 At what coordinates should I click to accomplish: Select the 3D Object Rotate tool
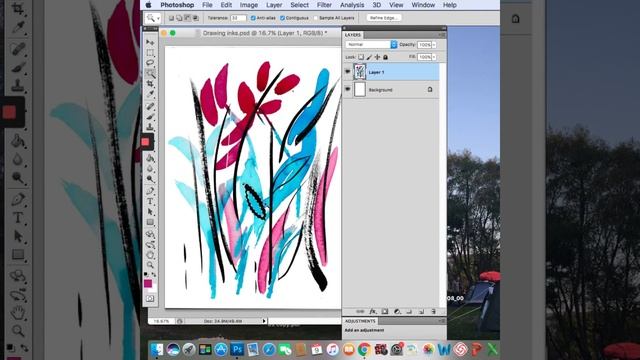point(150,234)
